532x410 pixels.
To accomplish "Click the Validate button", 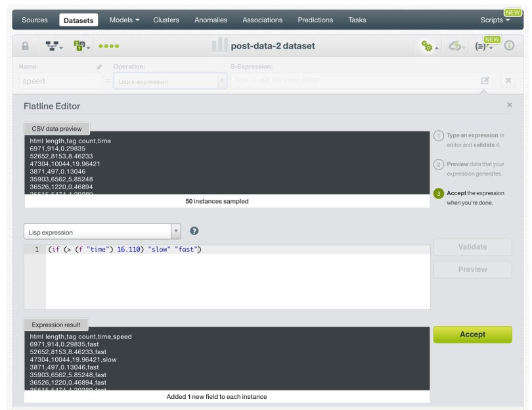I will pos(472,247).
